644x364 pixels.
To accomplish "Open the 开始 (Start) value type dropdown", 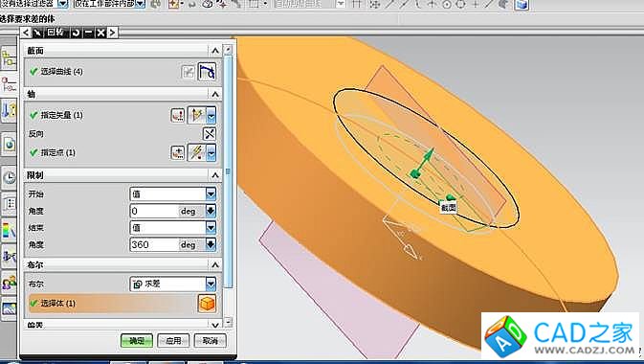I will click(211, 194).
